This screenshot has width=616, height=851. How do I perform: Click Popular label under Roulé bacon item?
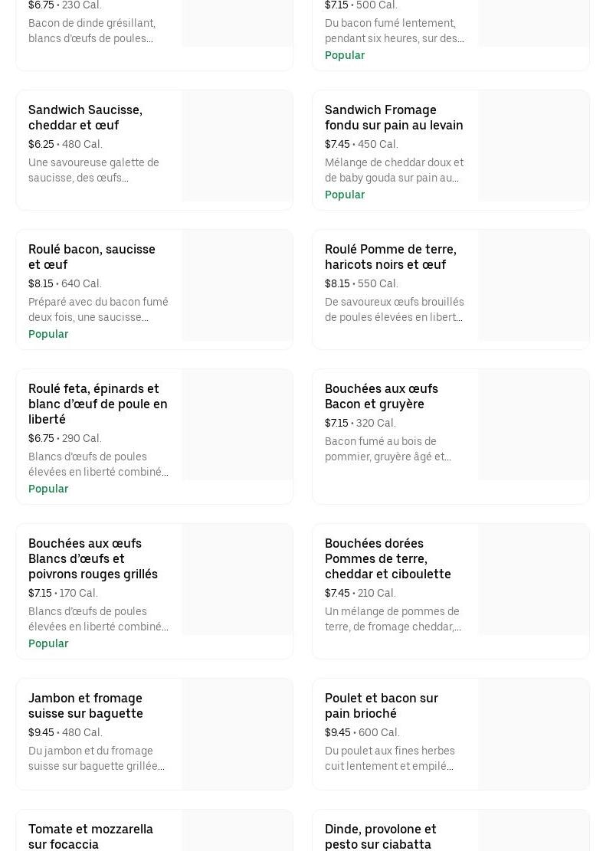pos(48,334)
